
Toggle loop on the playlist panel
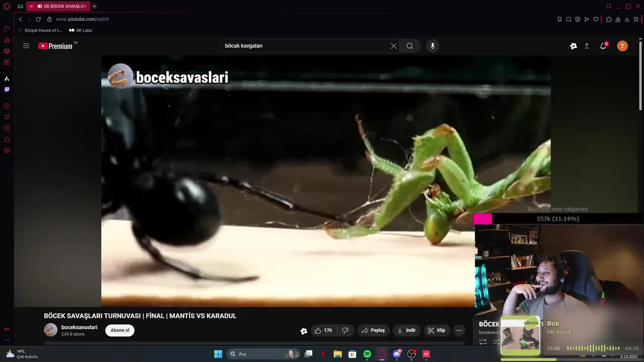coord(483,342)
